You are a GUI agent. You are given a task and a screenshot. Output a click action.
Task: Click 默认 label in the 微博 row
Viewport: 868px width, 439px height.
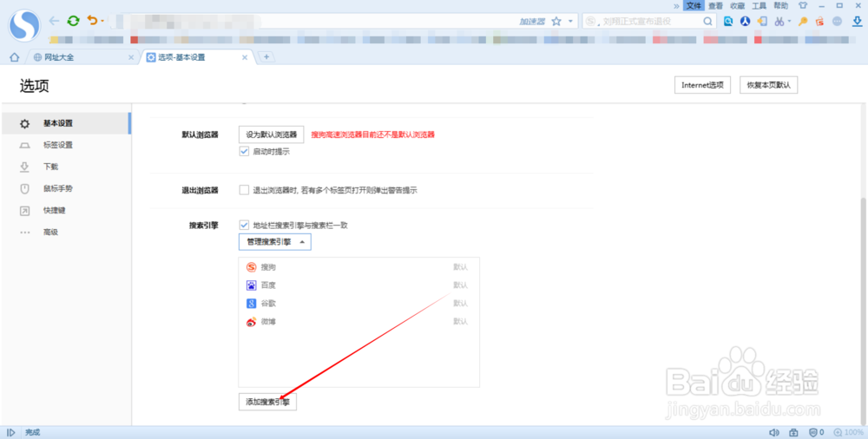click(x=461, y=322)
